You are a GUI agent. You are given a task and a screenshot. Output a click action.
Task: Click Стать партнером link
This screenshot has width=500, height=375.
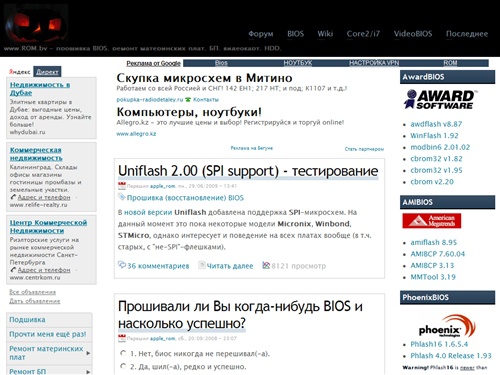pos(364,149)
